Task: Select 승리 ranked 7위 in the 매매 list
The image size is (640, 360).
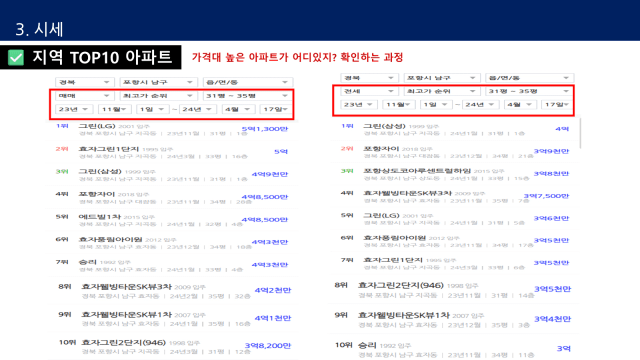Action: [87, 262]
